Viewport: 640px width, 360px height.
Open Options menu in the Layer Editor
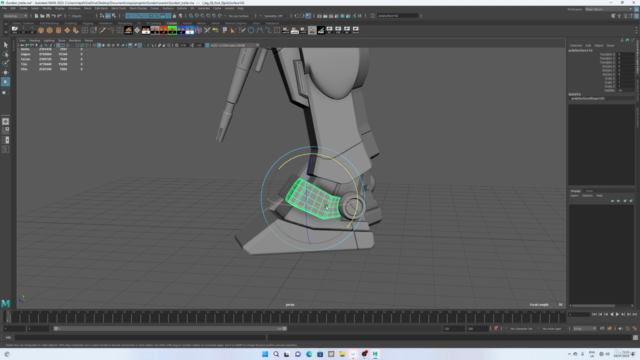coord(587,196)
